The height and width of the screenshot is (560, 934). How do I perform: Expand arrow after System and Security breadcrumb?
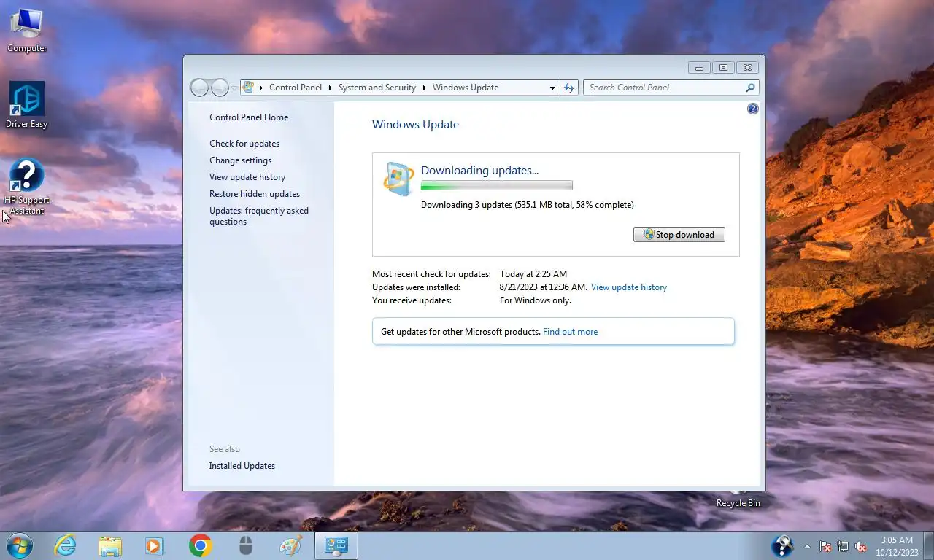[x=424, y=87]
